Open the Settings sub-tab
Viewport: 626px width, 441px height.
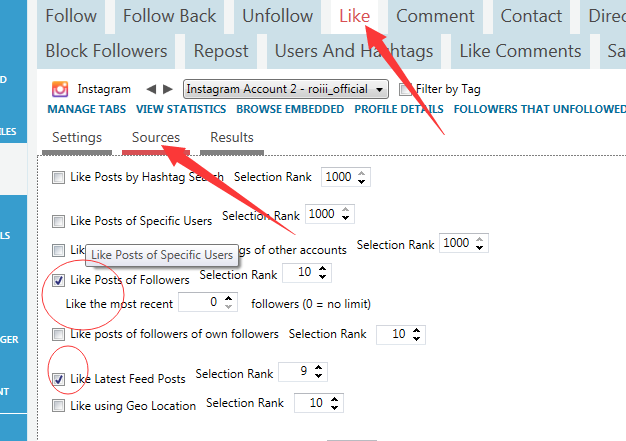(77, 138)
